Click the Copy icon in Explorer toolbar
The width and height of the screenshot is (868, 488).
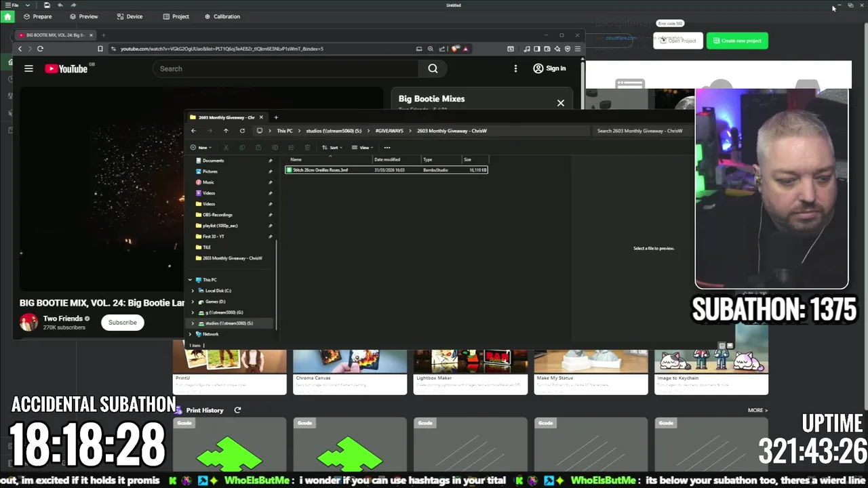242,148
